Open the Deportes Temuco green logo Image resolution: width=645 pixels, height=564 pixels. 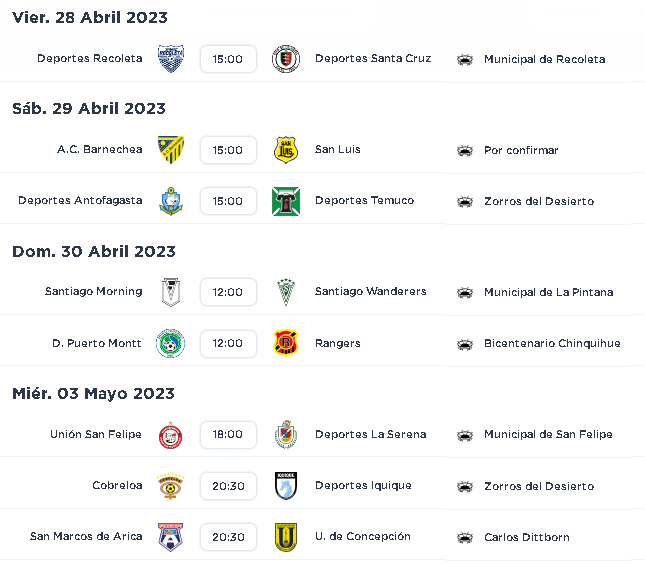click(x=286, y=201)
